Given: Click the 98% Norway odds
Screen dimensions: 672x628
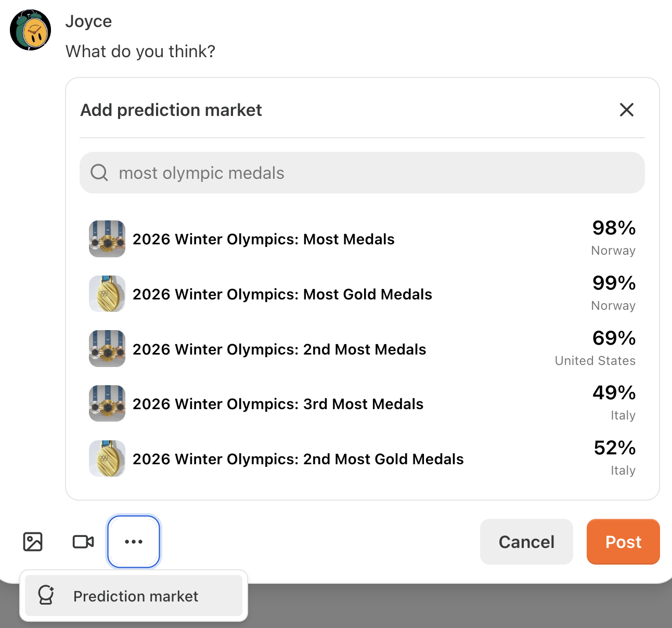Looking at the screenshot, I should coord(613,237).
